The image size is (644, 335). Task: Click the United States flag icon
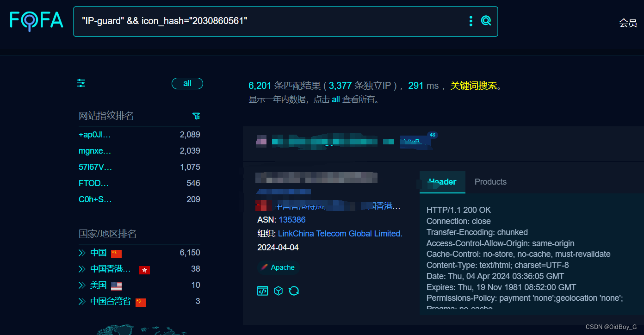pyautogui.click(x=116, y=286)
